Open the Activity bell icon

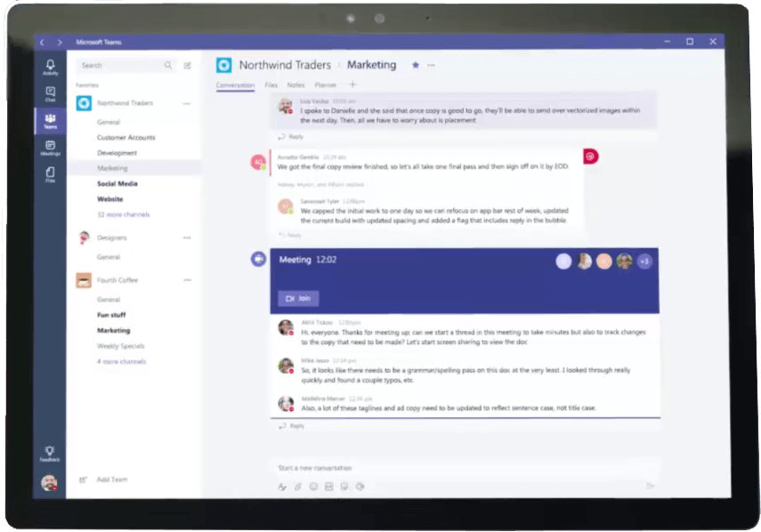pyautogui.click(x=50, y=67)
